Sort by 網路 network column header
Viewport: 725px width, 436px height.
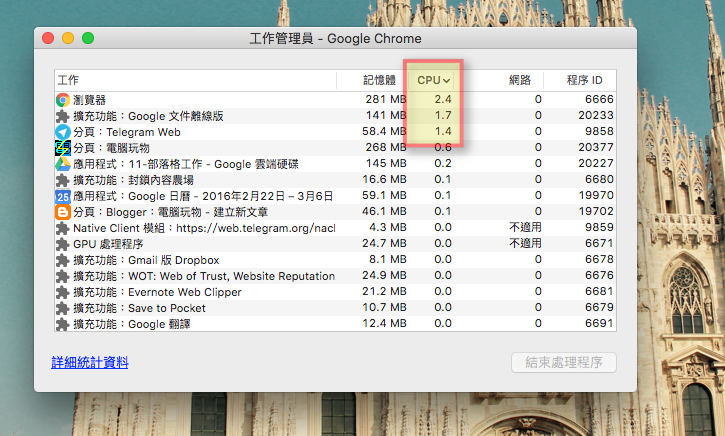point(519,80)
